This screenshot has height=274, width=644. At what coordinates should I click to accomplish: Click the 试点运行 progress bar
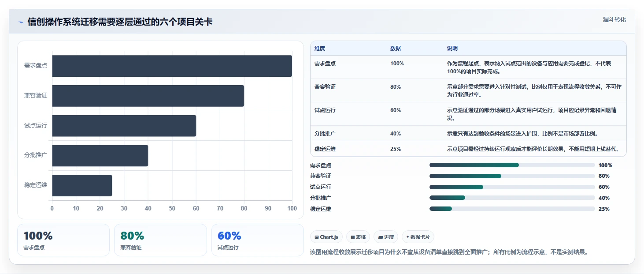pos(512,187)
